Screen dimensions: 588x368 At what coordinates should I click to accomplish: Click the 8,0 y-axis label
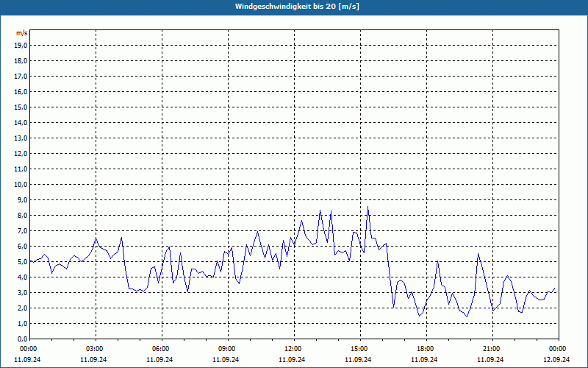pyautogui.click(x=22, y=215)
